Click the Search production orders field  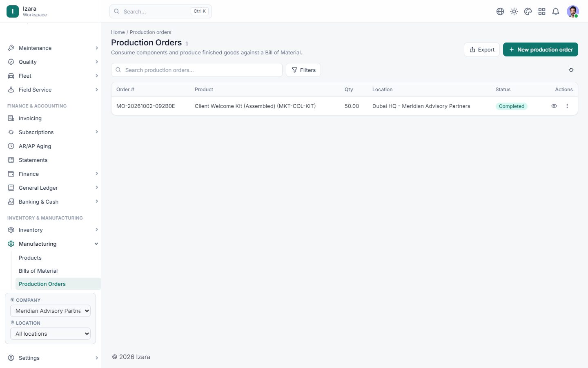[197, 70]
